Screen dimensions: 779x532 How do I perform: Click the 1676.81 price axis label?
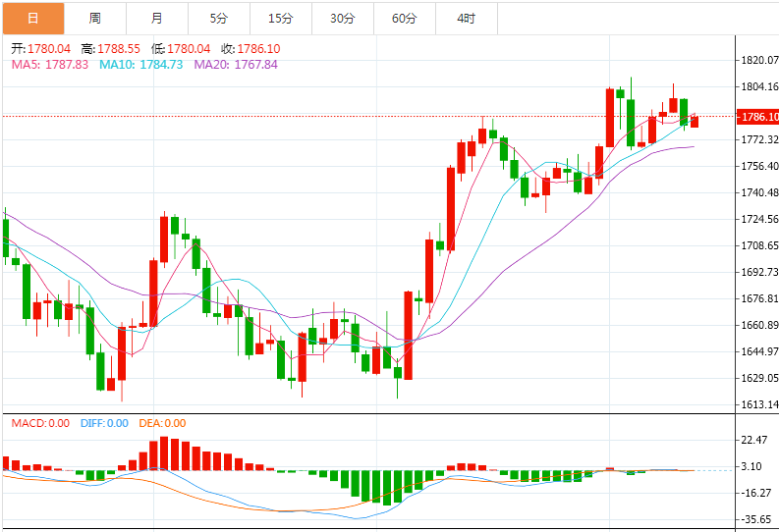coord(759,298)
